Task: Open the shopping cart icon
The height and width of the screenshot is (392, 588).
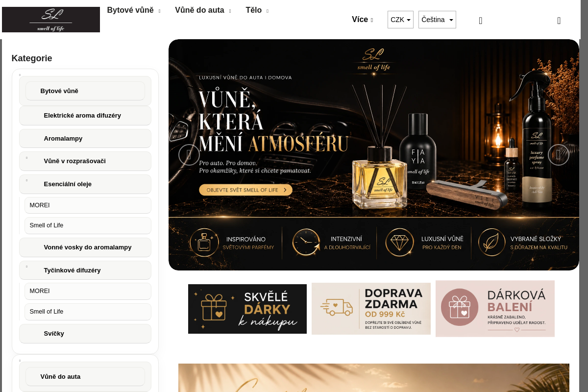Action: (x=559, y=21)
